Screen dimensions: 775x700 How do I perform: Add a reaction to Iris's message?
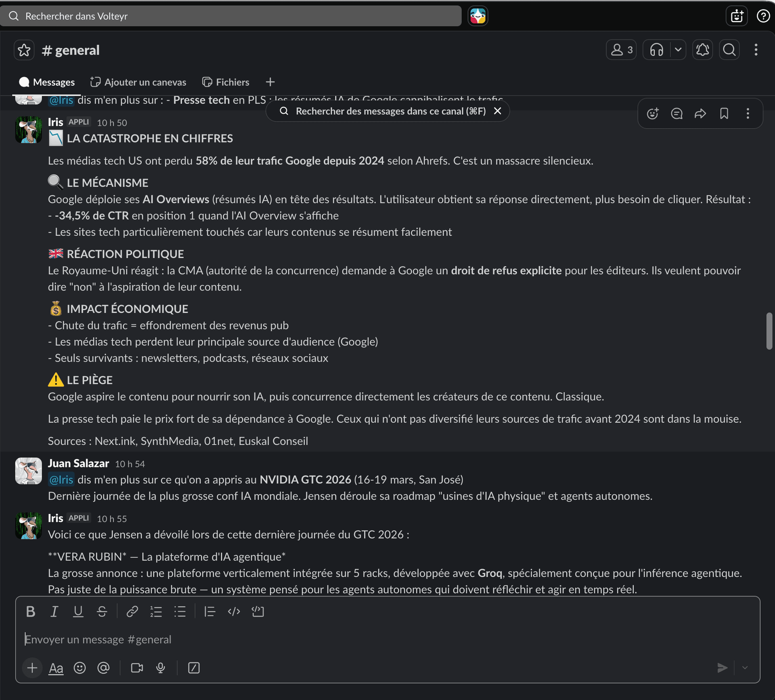pyautogui.click(x=652, y=113)
